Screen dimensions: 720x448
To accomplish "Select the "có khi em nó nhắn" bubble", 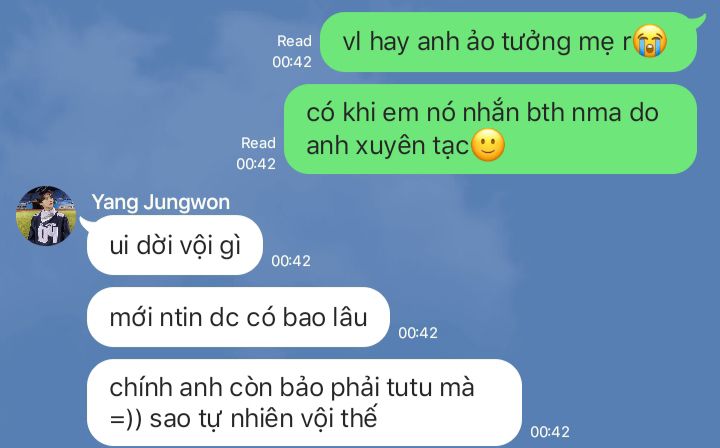I will (490, 129).
